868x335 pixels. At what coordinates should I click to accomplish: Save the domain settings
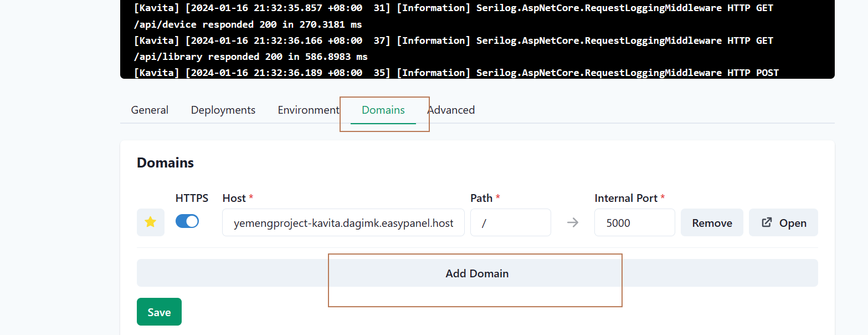159,312
